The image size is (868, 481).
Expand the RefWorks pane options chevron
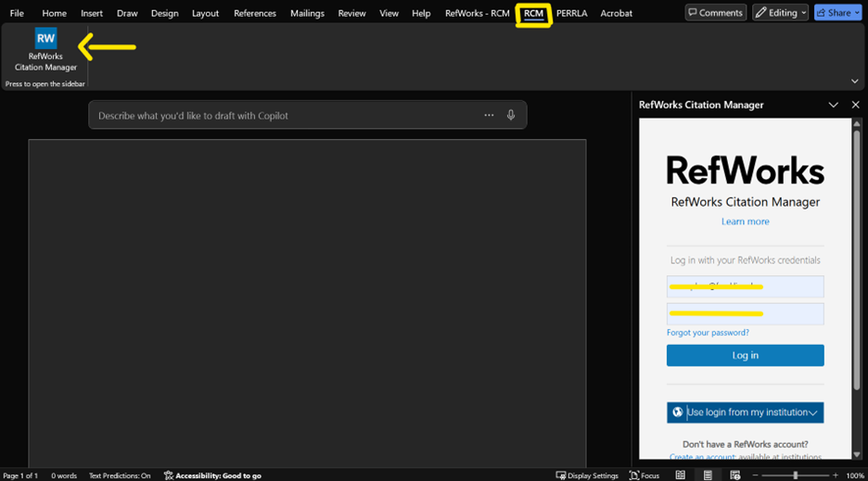[x=833, y=105]
